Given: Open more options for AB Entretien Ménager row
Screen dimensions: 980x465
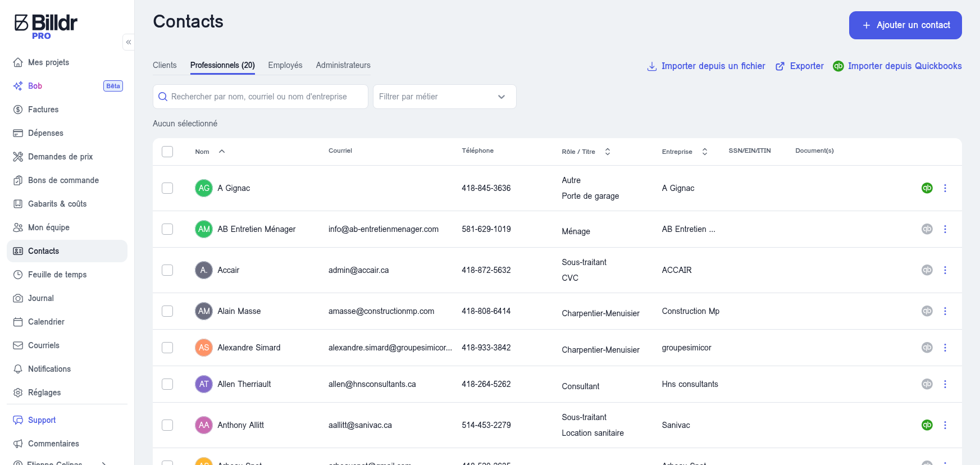Looking at the screenshot, I should click(x=945, y=229).
